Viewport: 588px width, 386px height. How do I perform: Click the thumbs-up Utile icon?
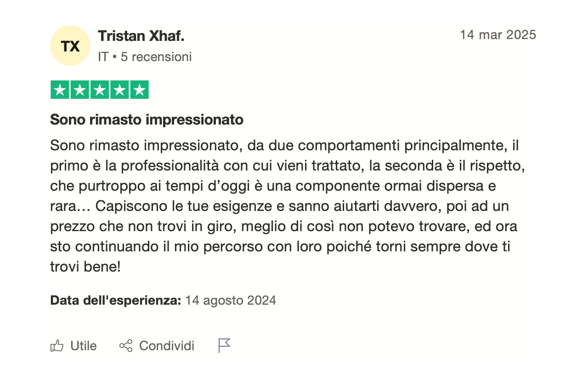click(x=57, y=346)
